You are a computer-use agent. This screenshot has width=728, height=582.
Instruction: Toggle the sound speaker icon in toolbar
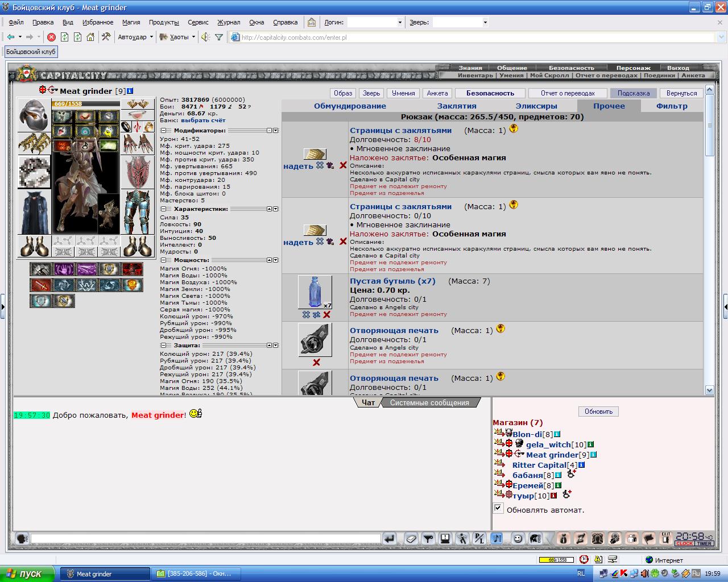(x=206, y=37)
